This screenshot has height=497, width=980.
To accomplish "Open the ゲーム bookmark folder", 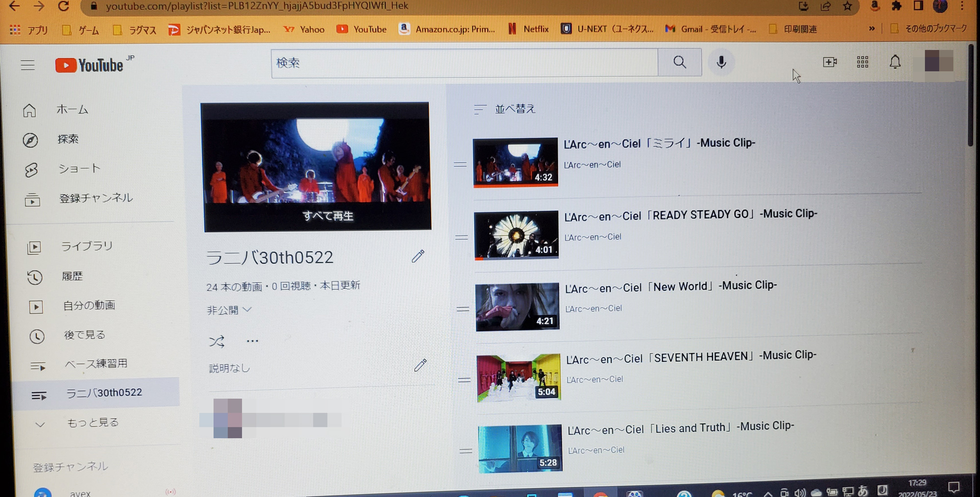I will (80, 30).
